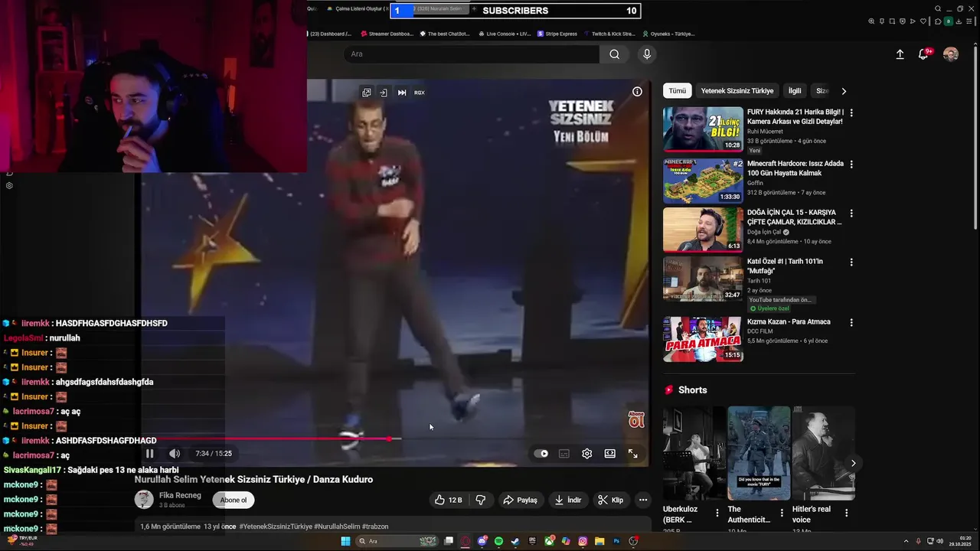Select the 'Tümü' filter chip
Viewport: 980px width, 551px height.
pyautogui.click(x=678, y=90)
